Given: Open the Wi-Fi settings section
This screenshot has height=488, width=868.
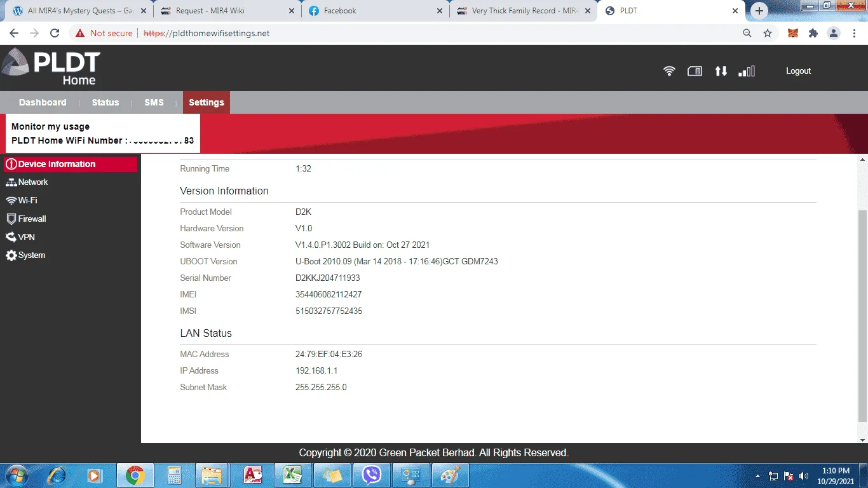Looking at the screenshot, I should (22, 200).
